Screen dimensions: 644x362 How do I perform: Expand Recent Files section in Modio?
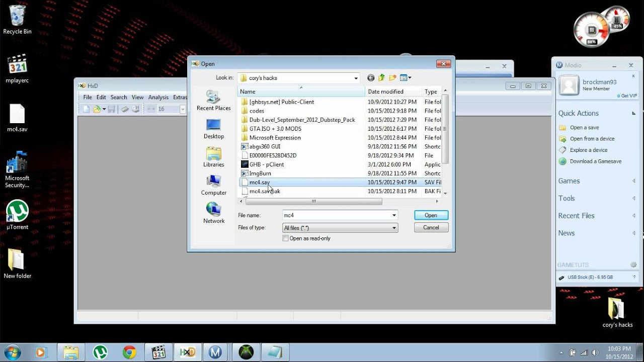click(x=634, y=216)
